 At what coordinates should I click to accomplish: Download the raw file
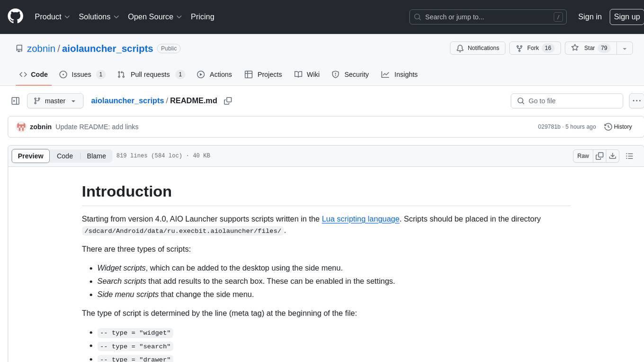tap(613, 156)
